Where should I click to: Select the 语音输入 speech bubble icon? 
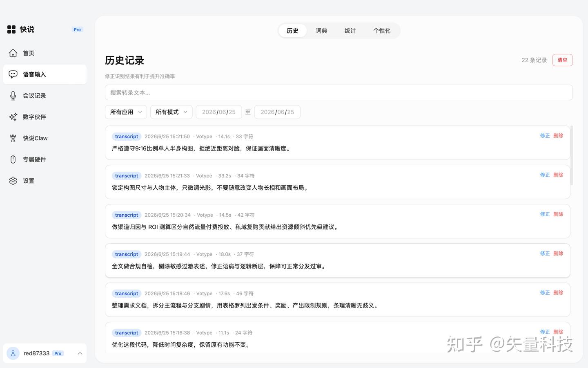[x=13, y=74]
